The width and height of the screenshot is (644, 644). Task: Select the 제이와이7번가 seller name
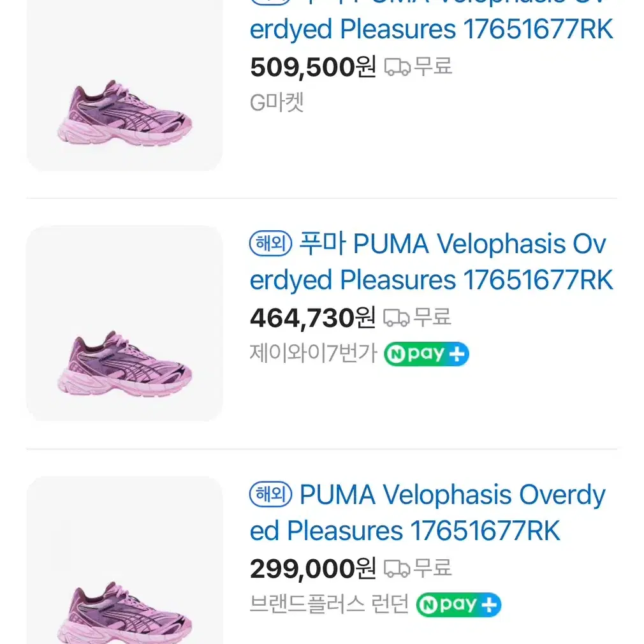pos(313,353)
